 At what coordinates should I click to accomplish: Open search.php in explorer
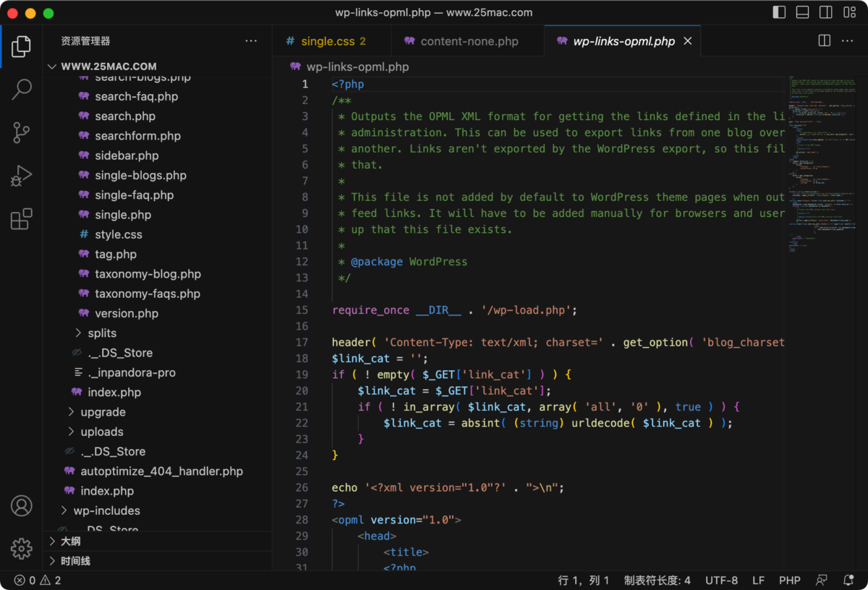tap(124, 116)
